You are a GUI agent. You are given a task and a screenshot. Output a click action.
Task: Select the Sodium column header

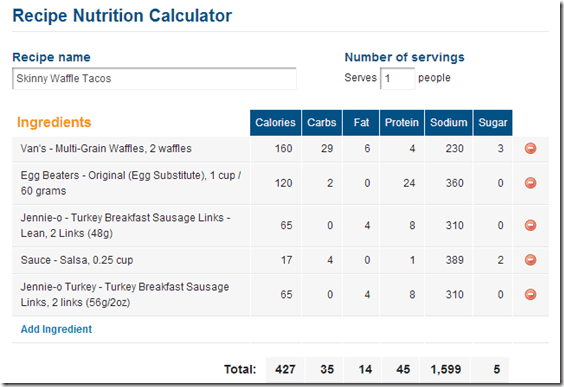point(449,123)
